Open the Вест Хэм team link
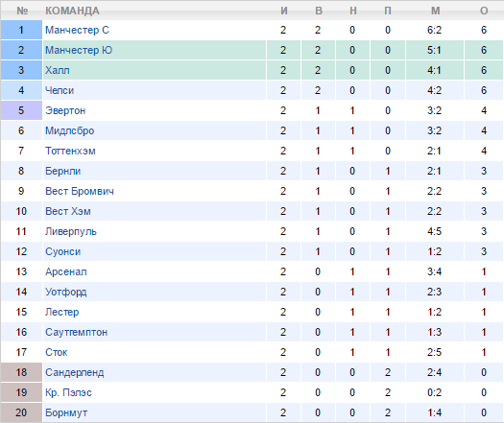The height and width of the screenshot is (423, 504). point(68,211)
